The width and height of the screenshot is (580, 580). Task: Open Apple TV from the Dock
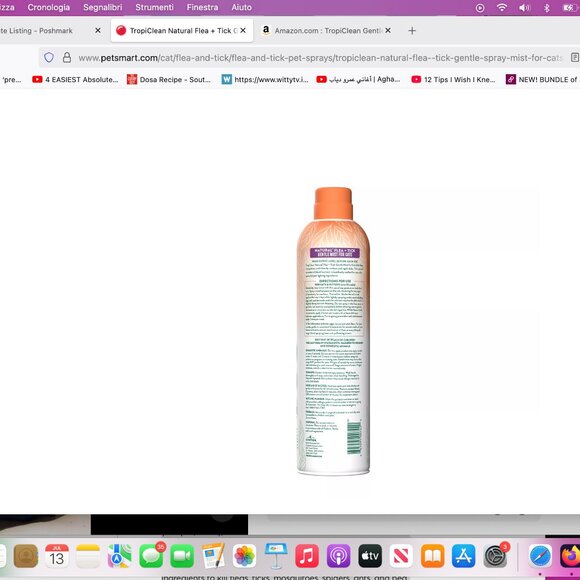click(370, 556)
